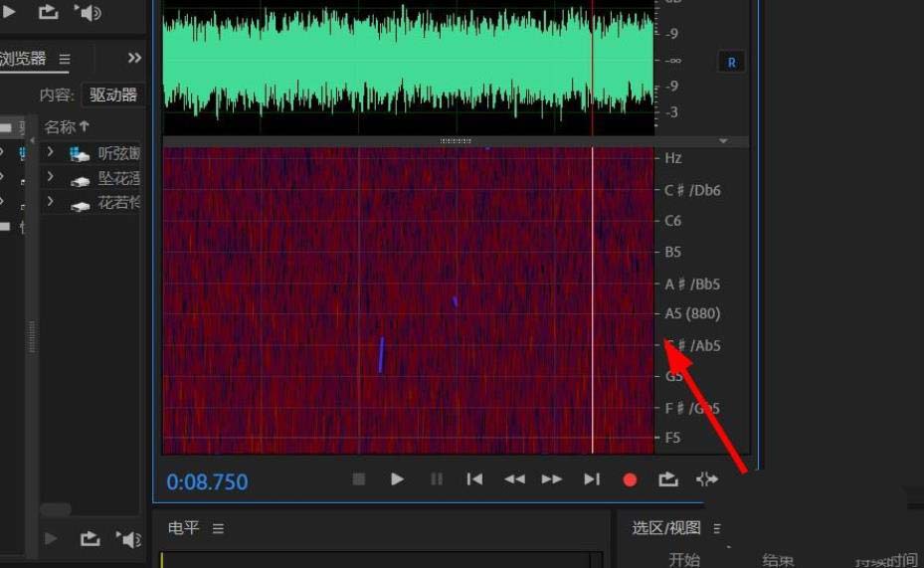Toggle the R channel enable button
Screen dimensions: 924x568
[x=731, y=62]
